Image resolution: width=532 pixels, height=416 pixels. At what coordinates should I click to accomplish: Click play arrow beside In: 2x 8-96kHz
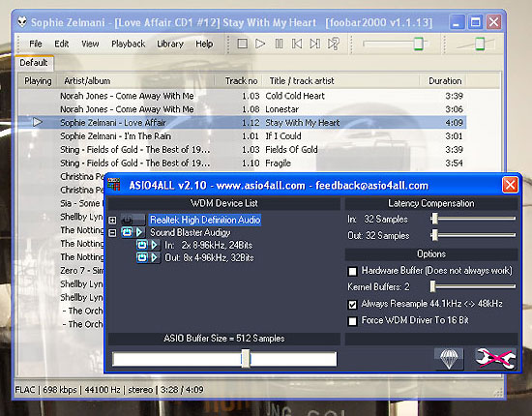tap(155, 245)
